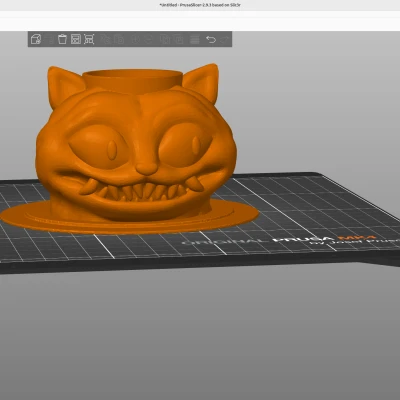The height and width of the screenshot is (400, 400).
Task: Click the Undo arrow icon
Action: click(x=211, y=39)
